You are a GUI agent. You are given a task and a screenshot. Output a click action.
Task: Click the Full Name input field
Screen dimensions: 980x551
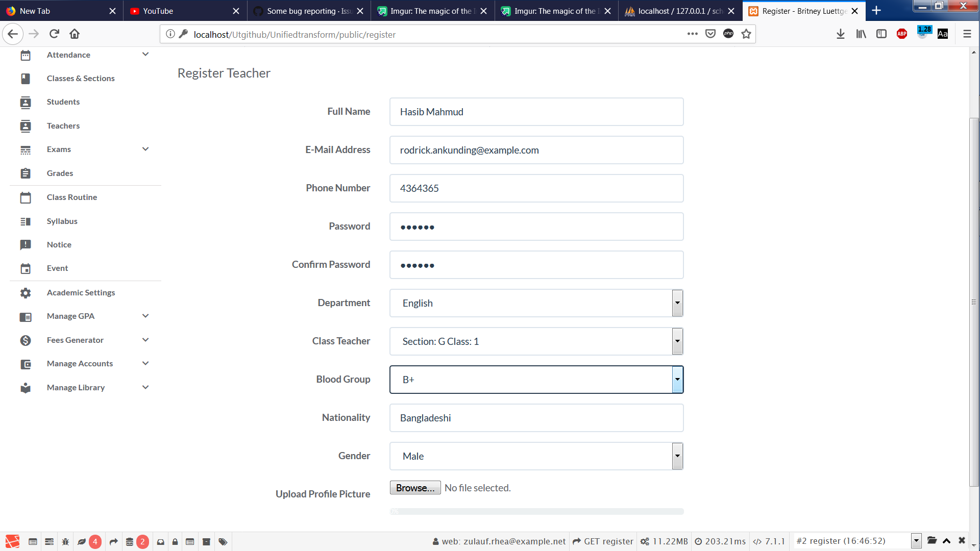point(536,112)
